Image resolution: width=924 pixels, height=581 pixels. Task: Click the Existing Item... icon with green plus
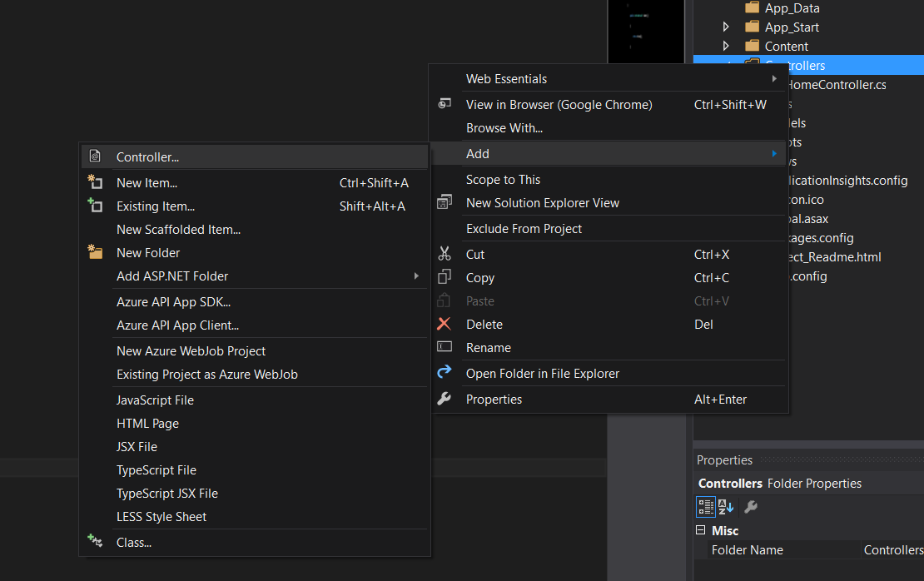click(94, 206)
